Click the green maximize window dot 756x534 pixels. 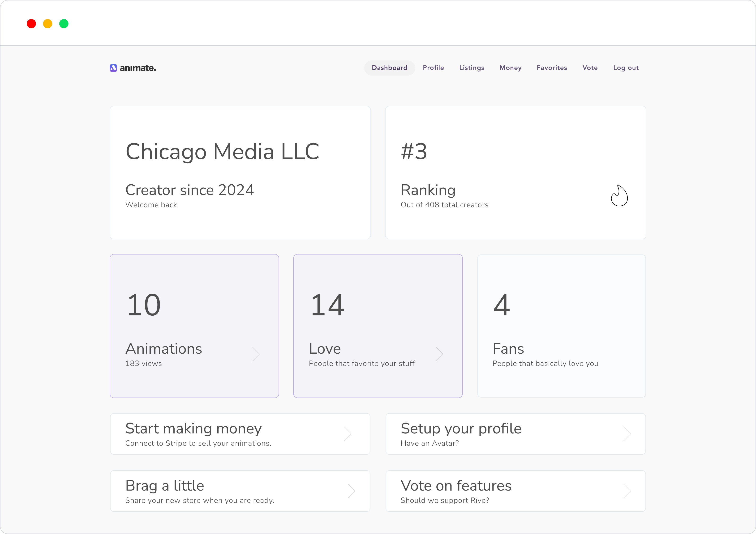click(64, 24)
